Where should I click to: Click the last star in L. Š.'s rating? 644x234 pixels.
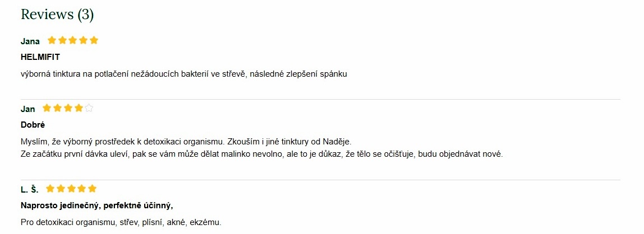tap(92, 189)
